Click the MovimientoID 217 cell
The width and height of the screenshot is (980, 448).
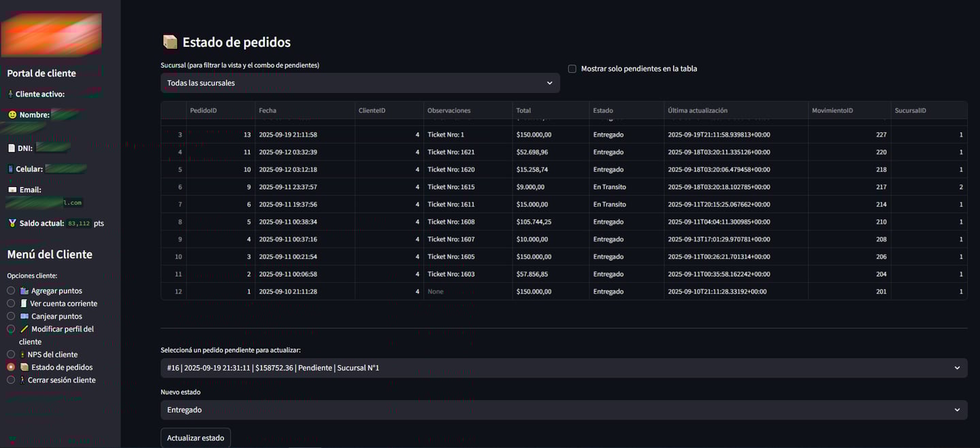coord(849,187)
